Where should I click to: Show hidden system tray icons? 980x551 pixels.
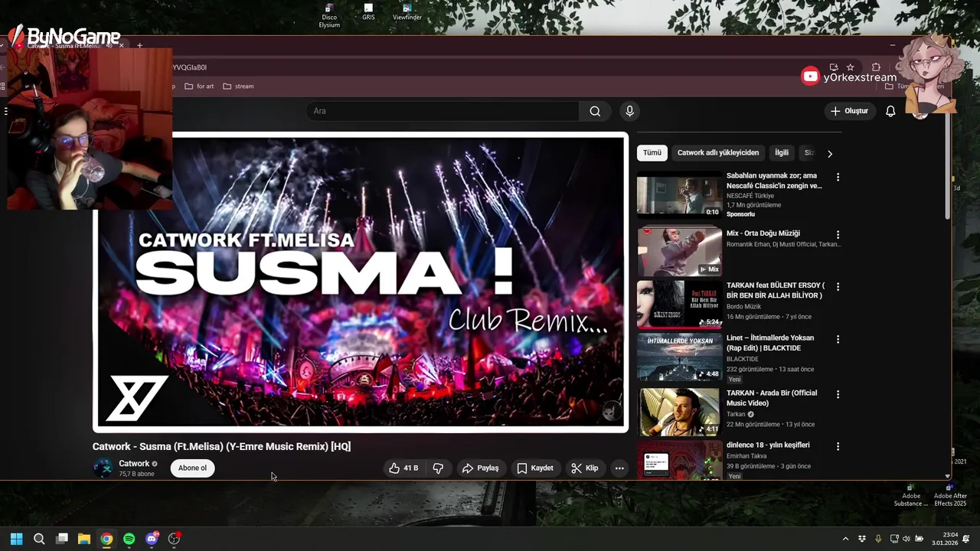pyautogui.click(x=845, y=539)
